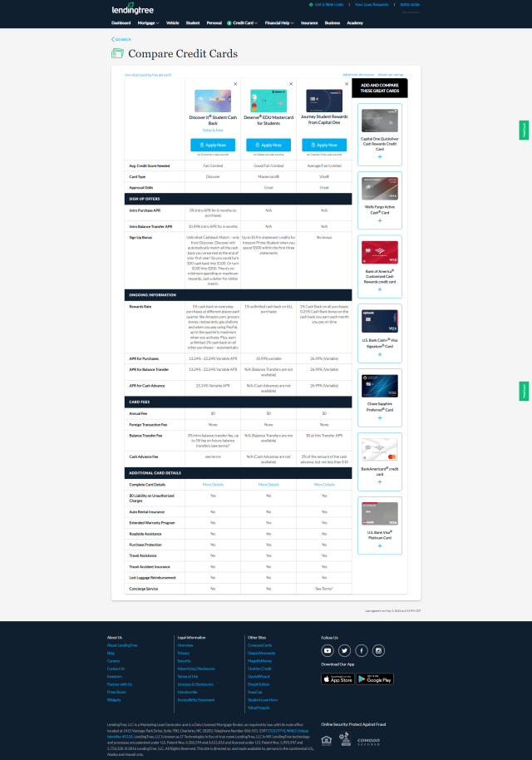Click How does LendingTree get paid link
Viewport: 532px width, 760px height.
[148, 75]
